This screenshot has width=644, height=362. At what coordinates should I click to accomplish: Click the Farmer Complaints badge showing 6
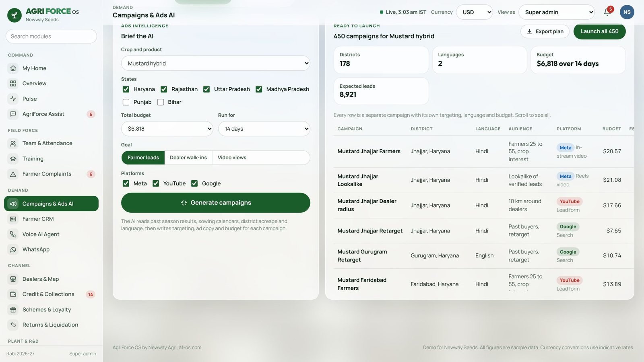pyautogui.click(x=91, y=174)
